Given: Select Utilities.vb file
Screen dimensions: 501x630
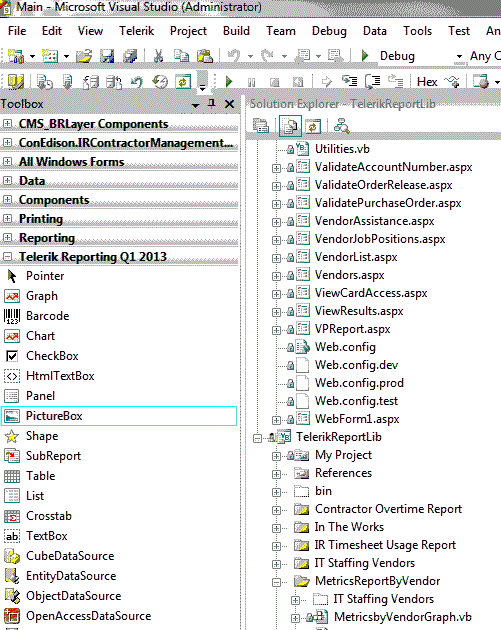Looking at the screenshot, I should click(x=342, y=149).
